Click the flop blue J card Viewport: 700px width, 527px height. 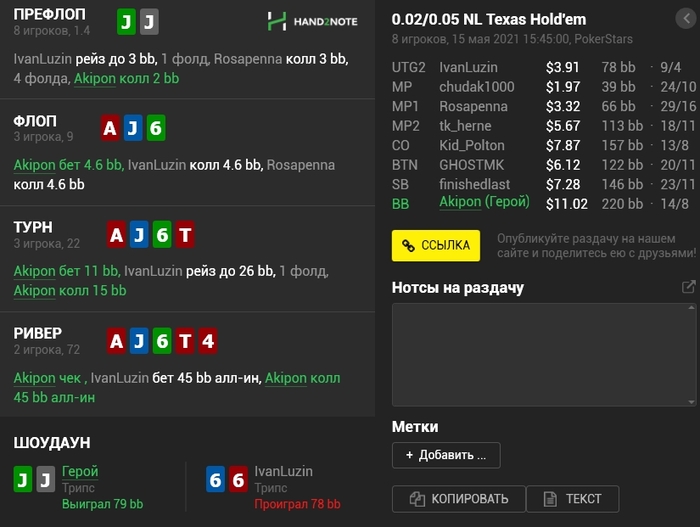pyautogui.click(x=133, y=128)
